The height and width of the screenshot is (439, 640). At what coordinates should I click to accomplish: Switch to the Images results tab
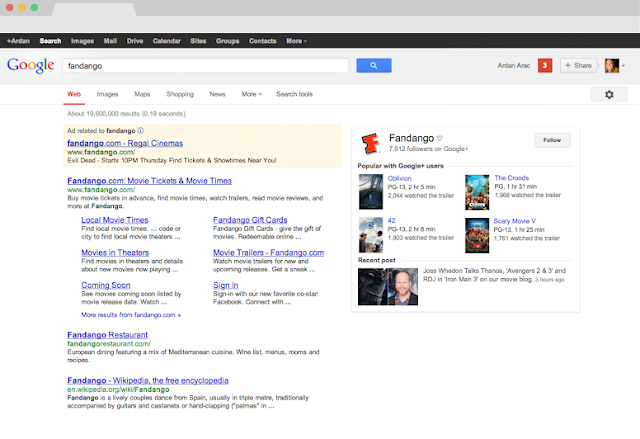point(107,94)
